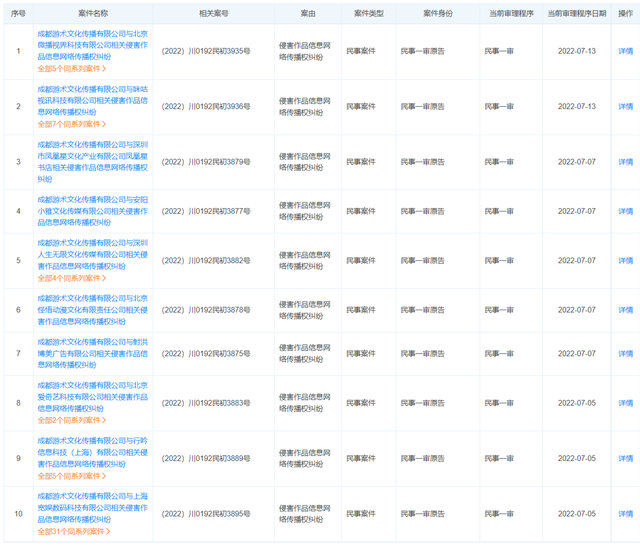Open 详情 for case 川0192民初3935号
The width and height of the screenshot is (640, 548).
[625, 50]
